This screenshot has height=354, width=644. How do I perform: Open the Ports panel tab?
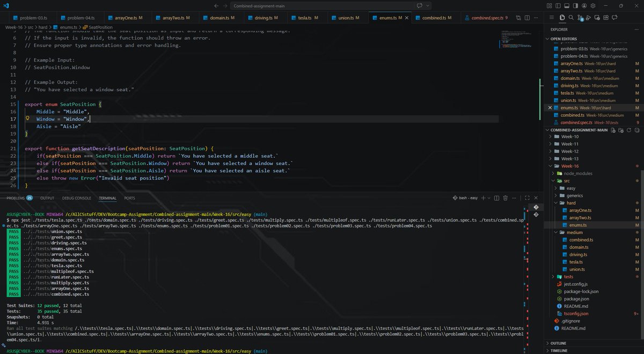tap(129, 198)
